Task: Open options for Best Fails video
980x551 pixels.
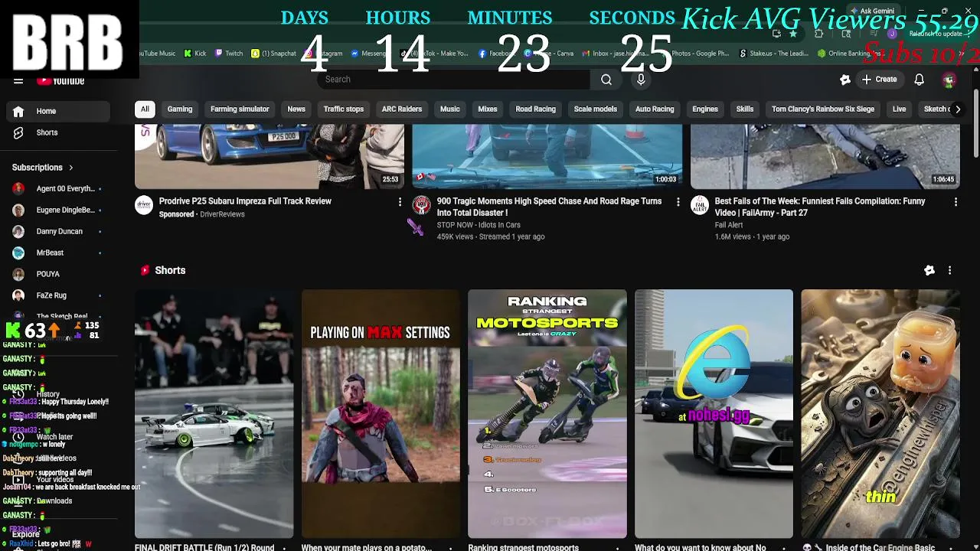Action: point(955,202)
